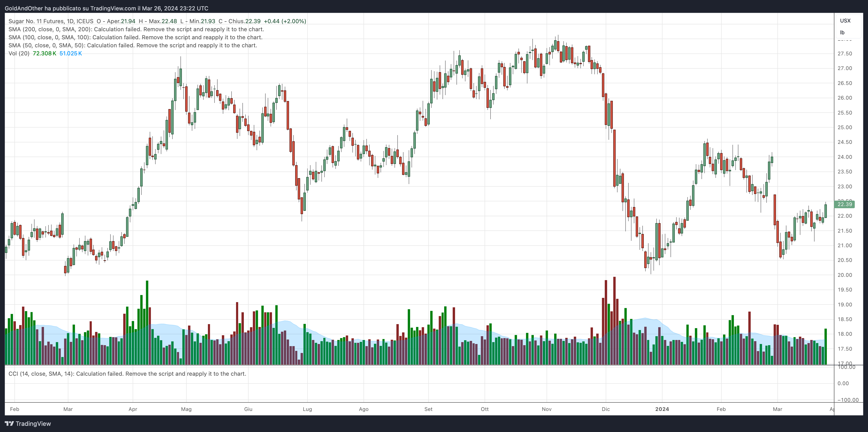
Task: Click the Nov label on the time axis
Action: click(x=547, y=409)
